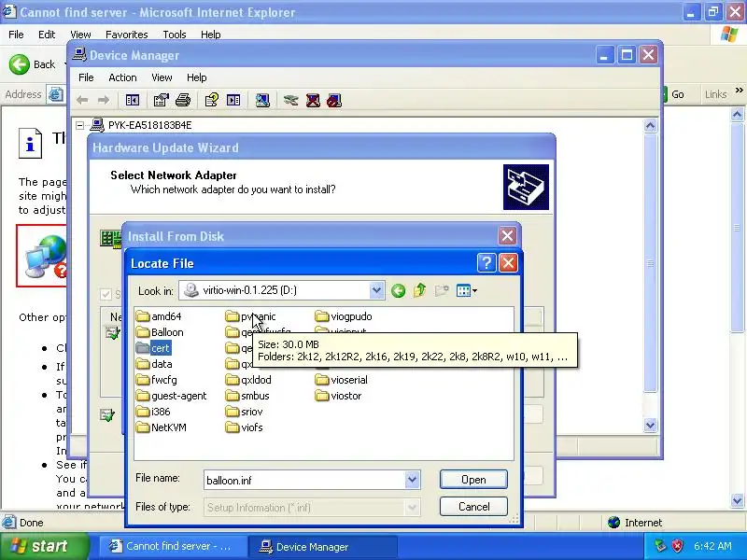Viewport: 747px width, 560px height.
Task: Click the 6:42 AM taskbar clock
Action: tap(712, 546)
